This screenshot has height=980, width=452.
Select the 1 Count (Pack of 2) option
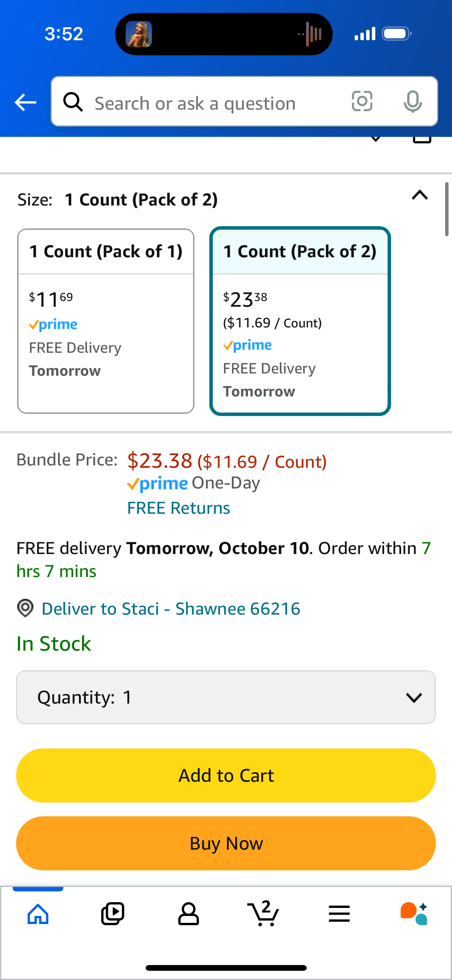coord(300,321)
